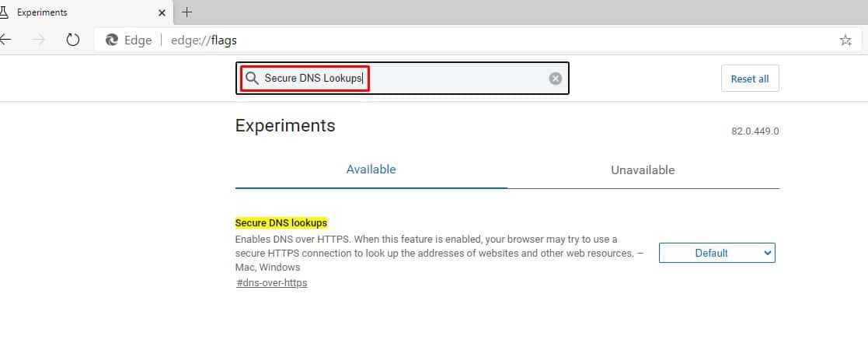Clear the search flags field
868x357 pixels.
[556, 79]
